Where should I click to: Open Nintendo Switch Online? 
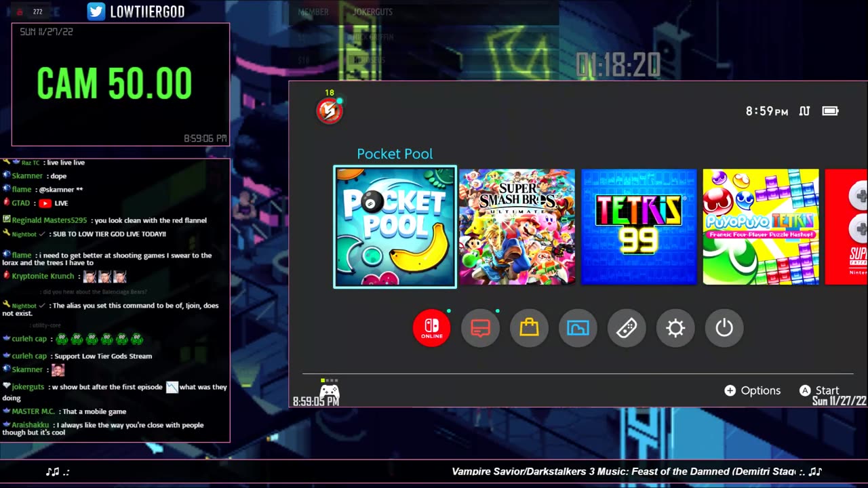click(431, 328)
